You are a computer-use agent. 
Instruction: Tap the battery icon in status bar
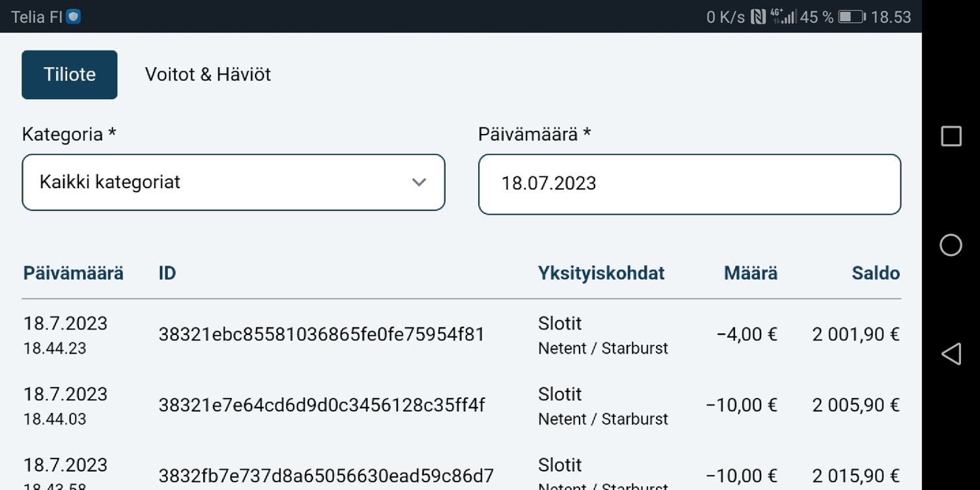[x=851, y=17]
